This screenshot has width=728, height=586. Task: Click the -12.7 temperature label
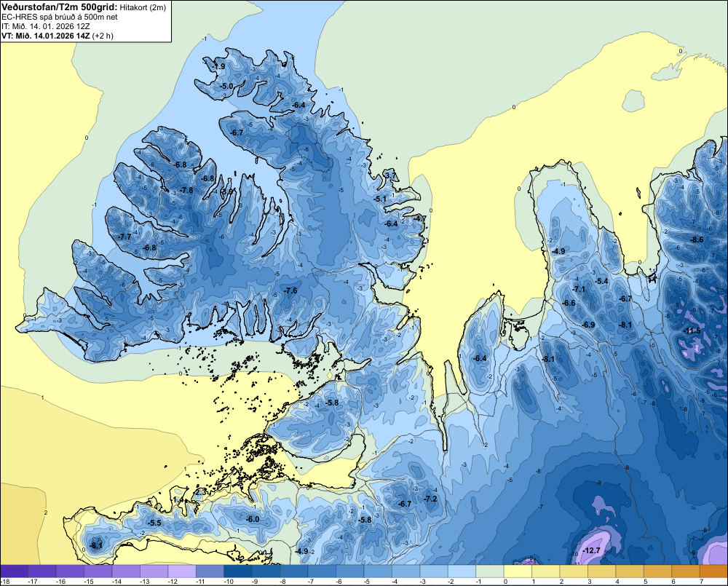pos(591,551)
